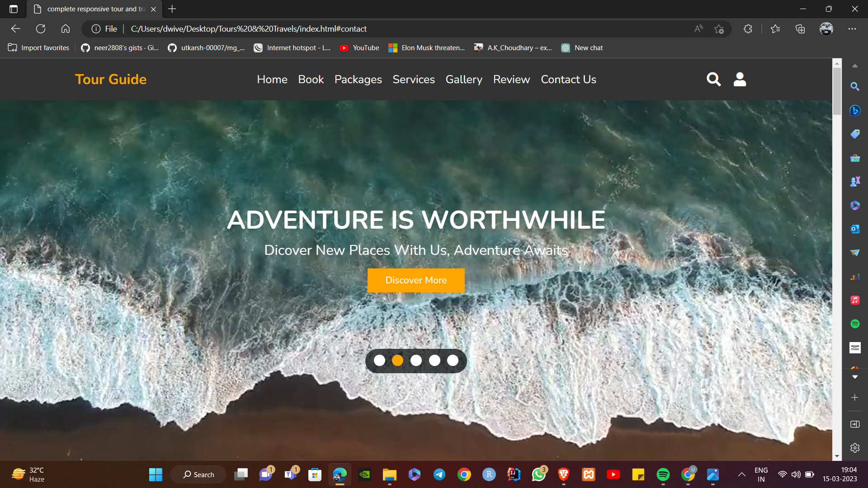Open the user login profile icon
868x488 pixels.
tap(740, 80)
